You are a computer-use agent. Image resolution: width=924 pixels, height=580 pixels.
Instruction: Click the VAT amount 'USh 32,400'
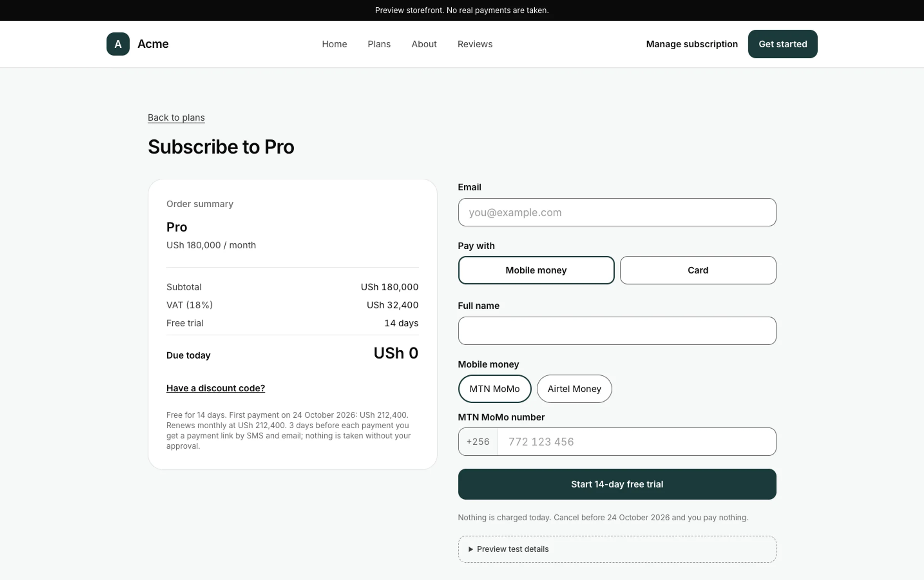tap(392, 305)
